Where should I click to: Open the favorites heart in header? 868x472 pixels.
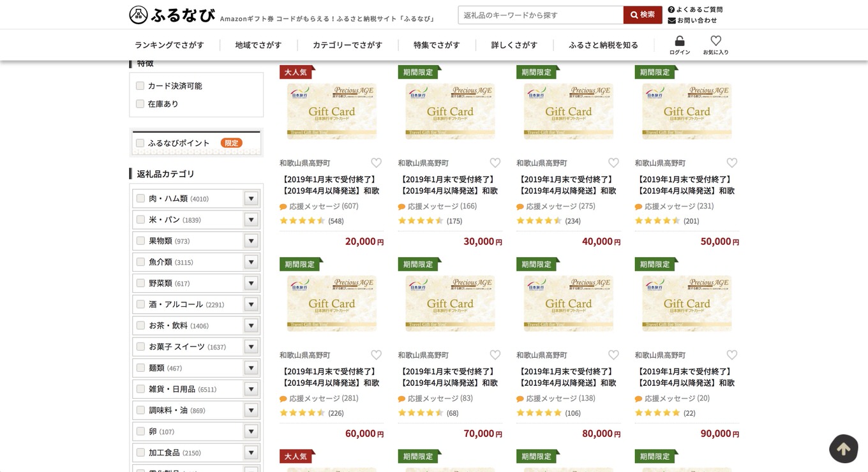(716, 41)
